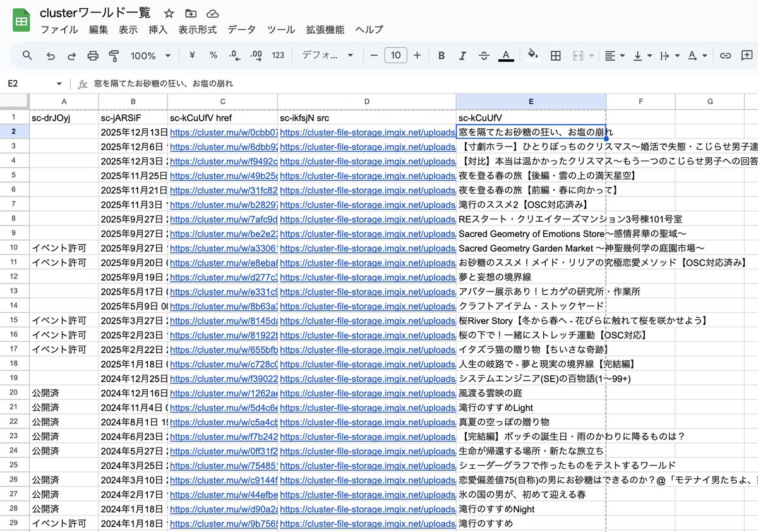Select column A header
The image size is (758, 532).
coord(64,101)
